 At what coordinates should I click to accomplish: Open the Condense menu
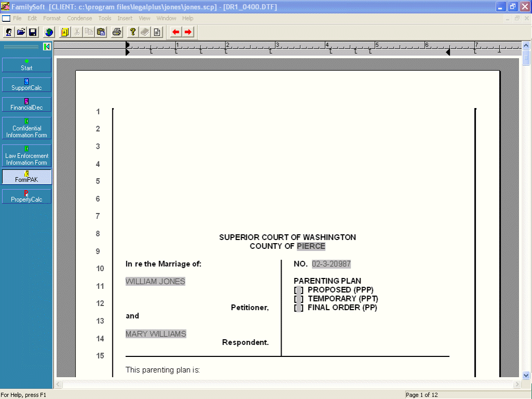(x=79, y=18)
